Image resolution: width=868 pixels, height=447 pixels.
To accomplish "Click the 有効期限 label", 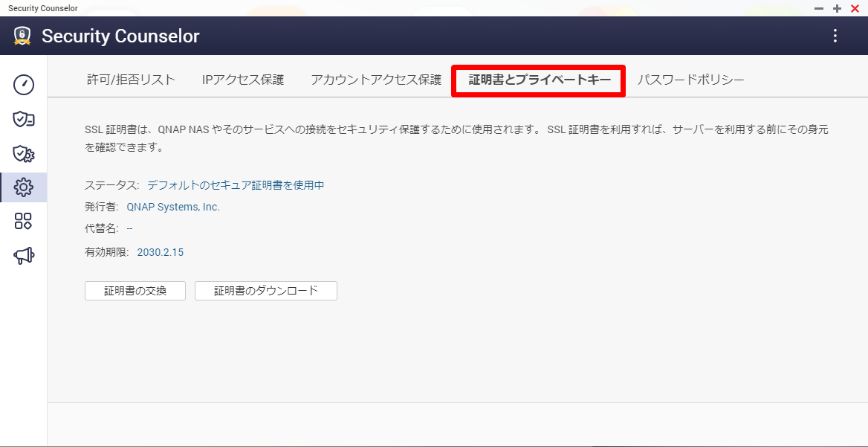I will 106,253.
